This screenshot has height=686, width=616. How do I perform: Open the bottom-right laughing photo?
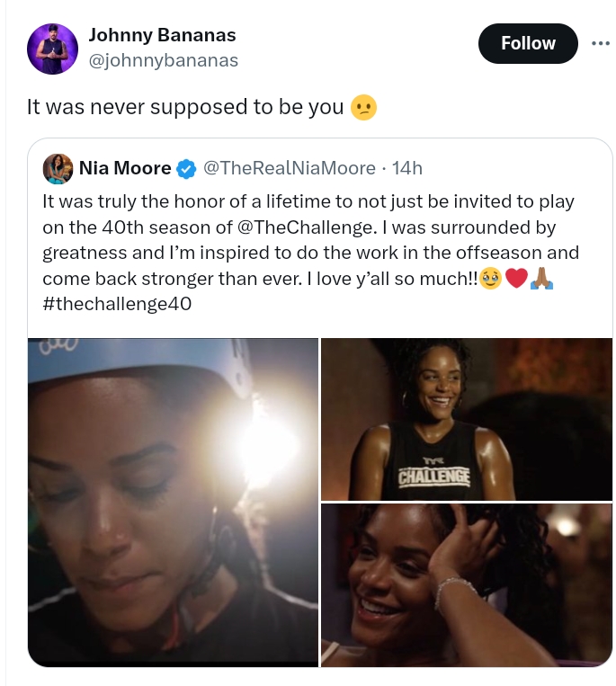(467, 585)
